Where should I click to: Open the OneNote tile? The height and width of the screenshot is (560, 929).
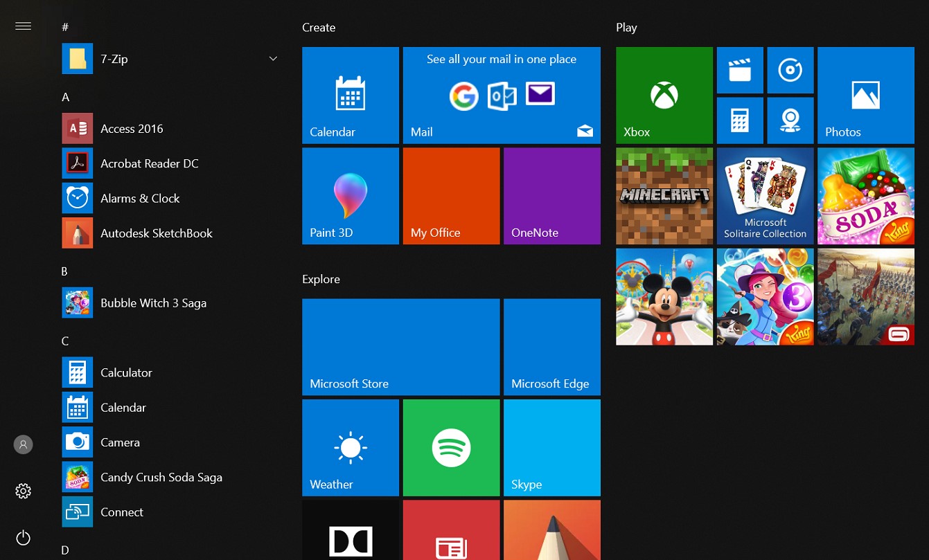[552, 196]
